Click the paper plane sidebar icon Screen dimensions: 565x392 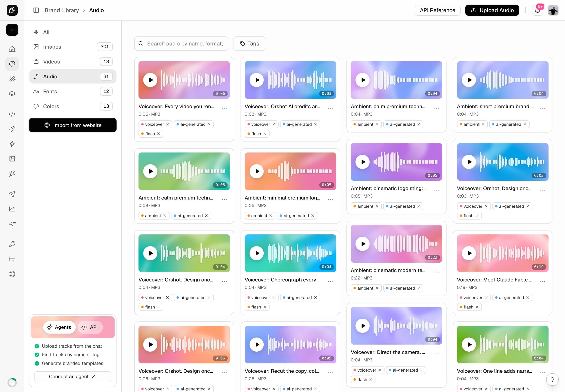point(12,194)
